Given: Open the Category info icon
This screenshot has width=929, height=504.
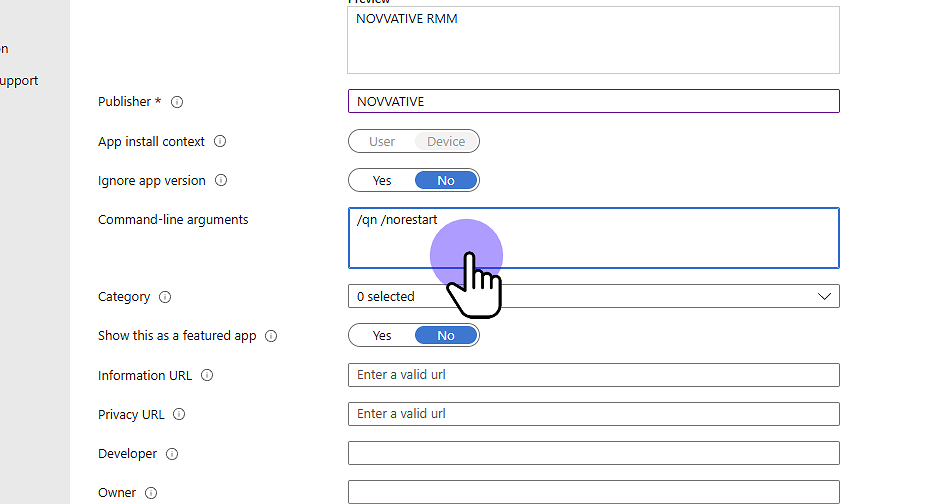Looking at the screenshot, I should pyautogui.click(x=165, y=297).
